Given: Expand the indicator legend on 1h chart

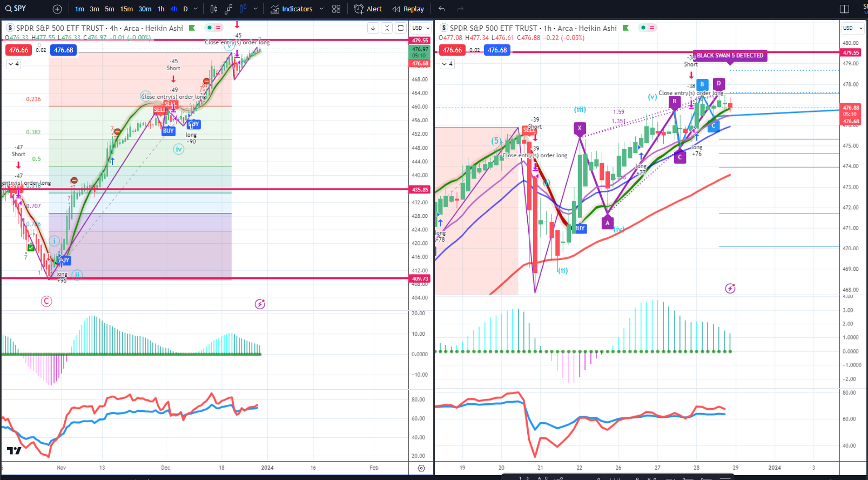Looking at the screenshot, I should click(x=447, y=64).
